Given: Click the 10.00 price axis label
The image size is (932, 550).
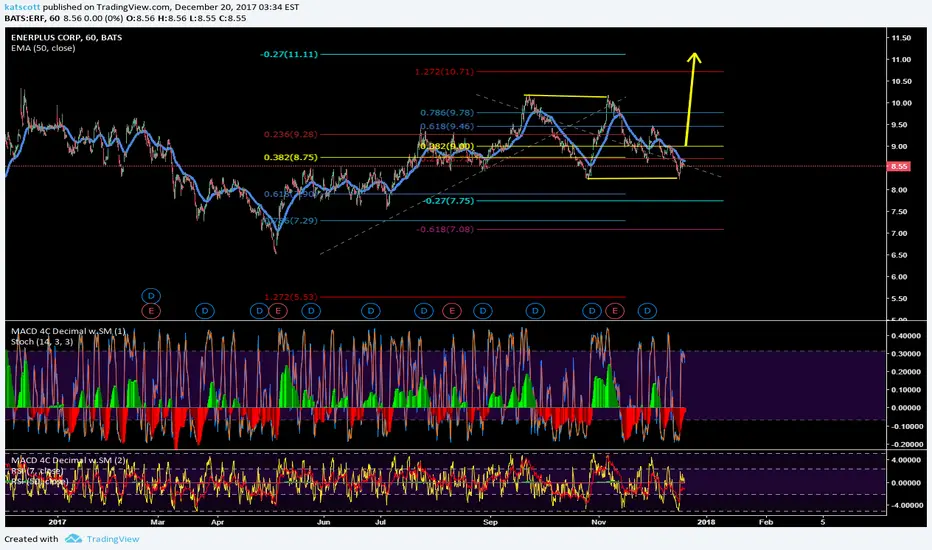Looking at the screenshot, I should pos(901,103).
